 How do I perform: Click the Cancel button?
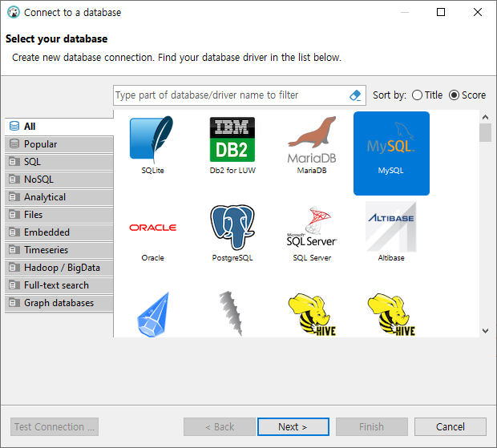click(450, 427)
